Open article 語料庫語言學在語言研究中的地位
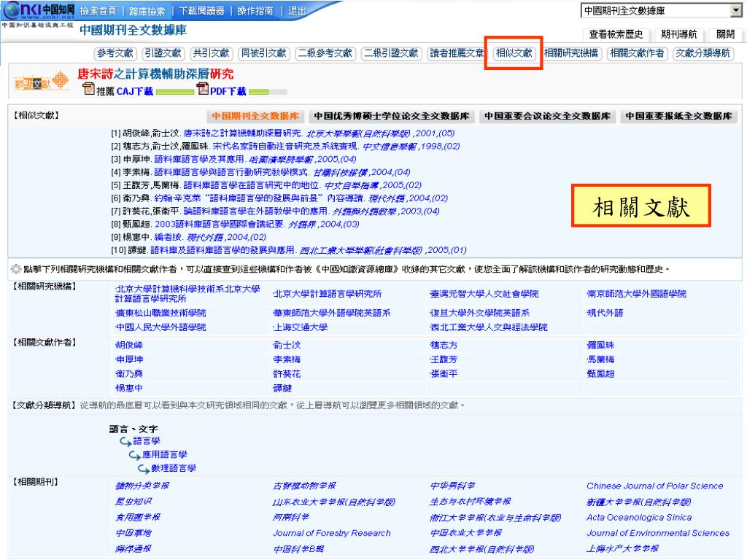Screen dimensions: 747x560 [x=251, y=184]
